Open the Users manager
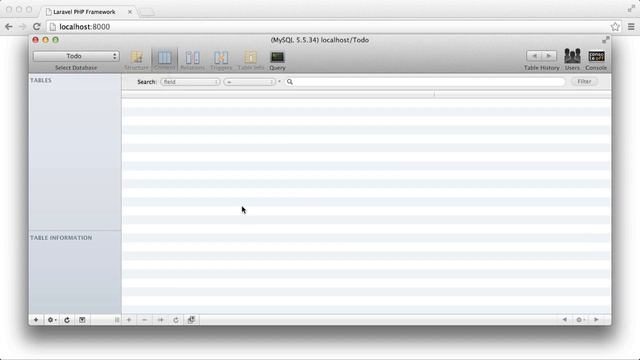The height and width of the screenshot is (360, 640). click(572, 60)
